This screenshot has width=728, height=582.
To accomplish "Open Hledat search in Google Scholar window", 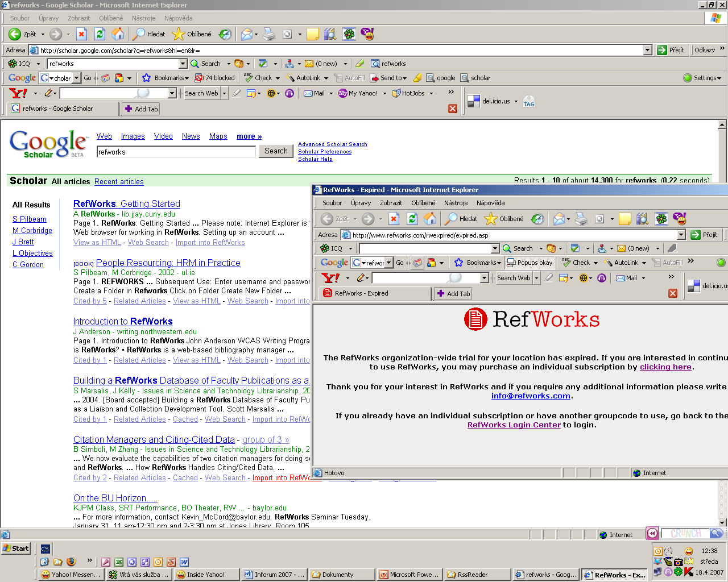I will (x=149, y=34).
